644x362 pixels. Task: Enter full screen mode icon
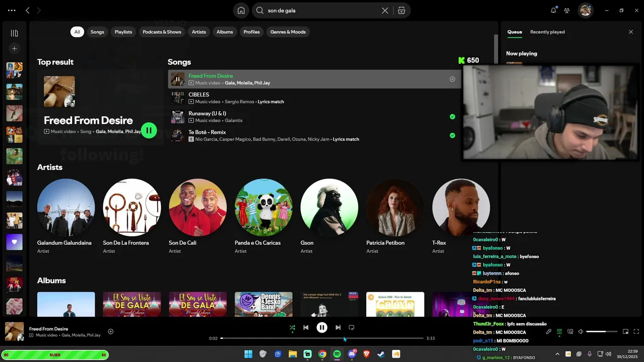pos(636,332)
